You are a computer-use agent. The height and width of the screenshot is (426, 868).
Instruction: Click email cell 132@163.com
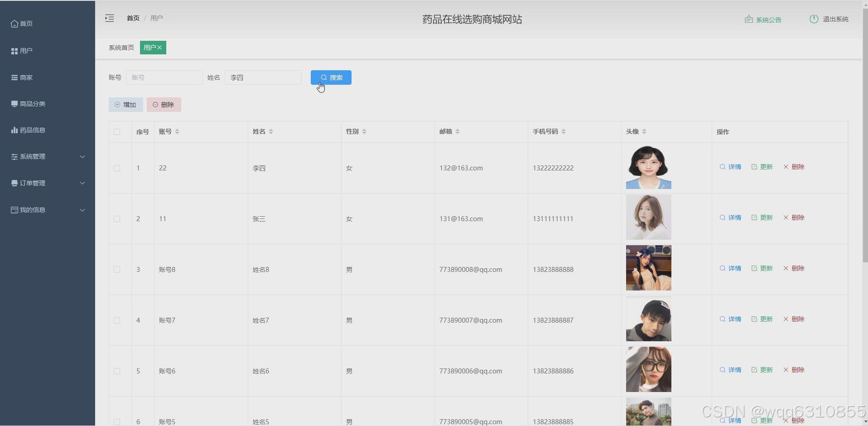coord(461,168)
